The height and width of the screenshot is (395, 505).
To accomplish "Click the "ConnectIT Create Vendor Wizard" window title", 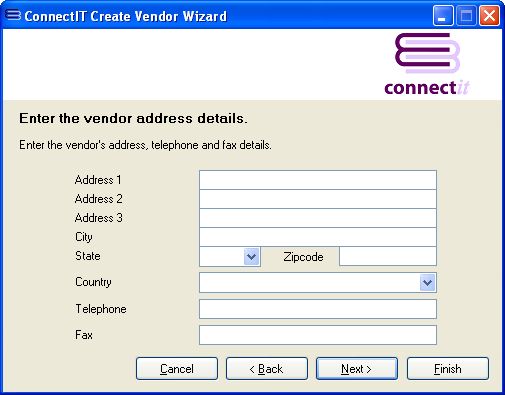I will point(126,16).
